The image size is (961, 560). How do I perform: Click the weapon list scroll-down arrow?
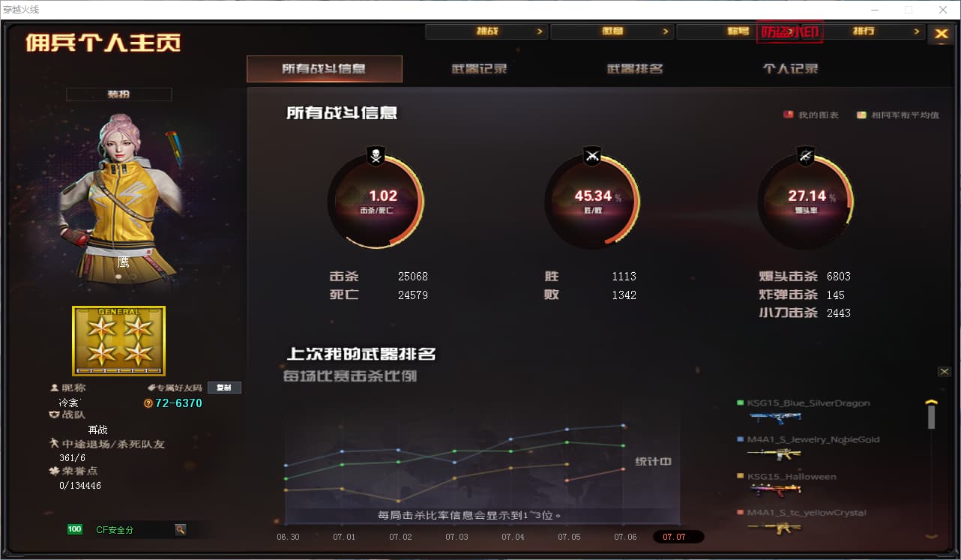pos(932,536)
